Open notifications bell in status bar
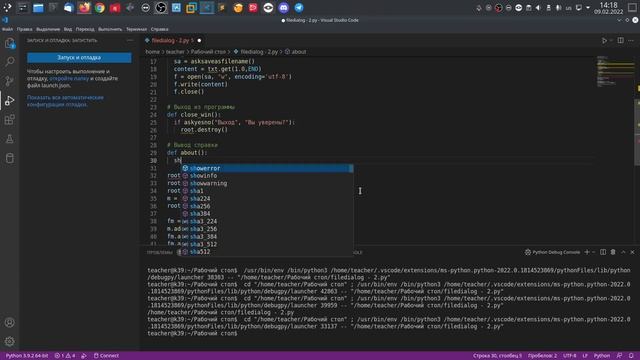This screenshot has height=360, width=640. tap(631, 356)
